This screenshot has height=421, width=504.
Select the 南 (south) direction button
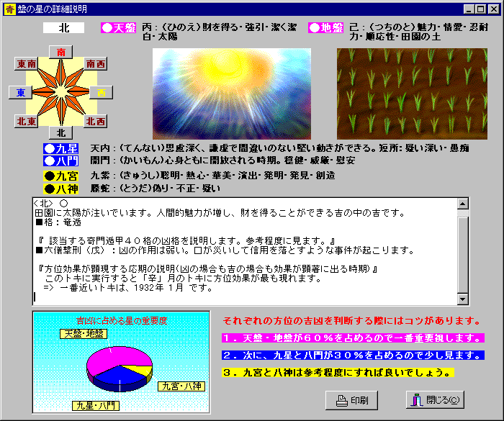pos(60,52)
